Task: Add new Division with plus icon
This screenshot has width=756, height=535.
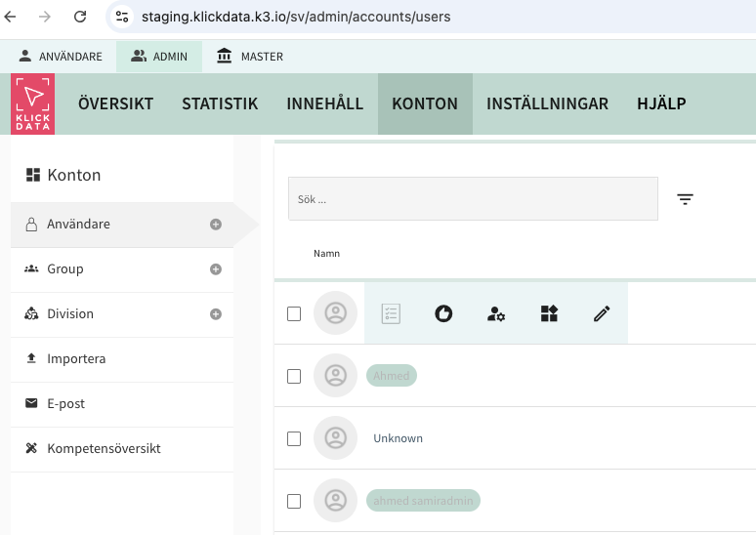Action: [216, 314]
